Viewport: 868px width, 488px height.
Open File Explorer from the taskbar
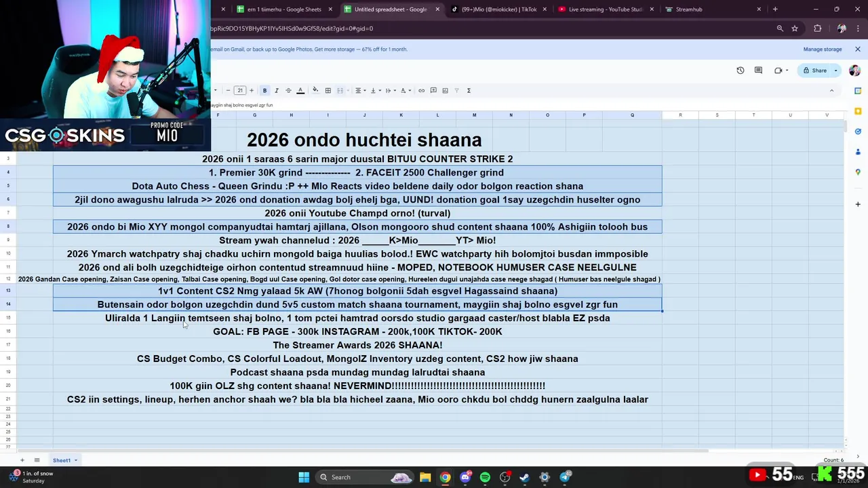(x=425, y=477)
